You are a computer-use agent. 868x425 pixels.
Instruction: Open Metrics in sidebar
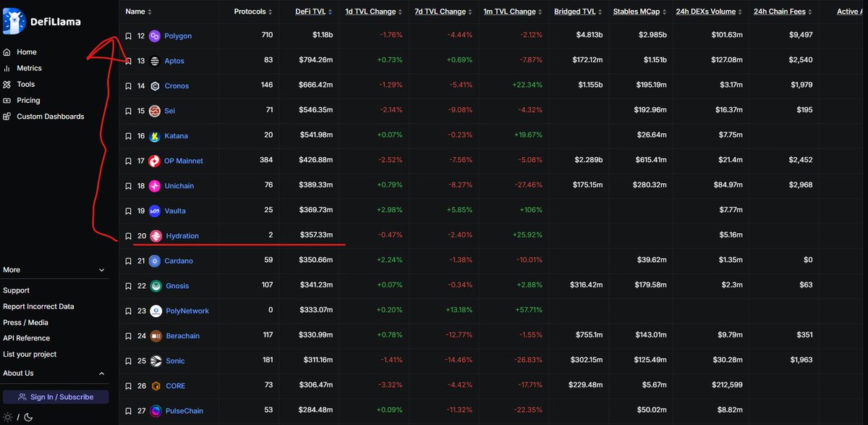click(x=22, y=68)
